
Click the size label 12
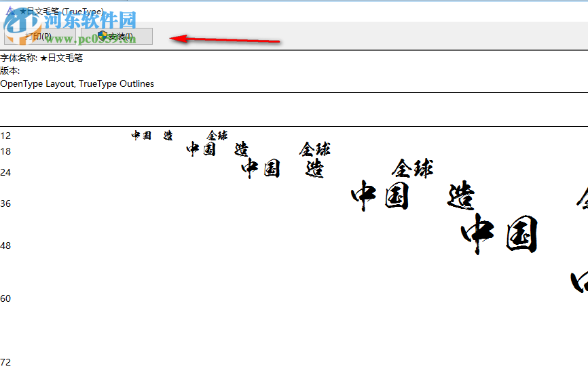(5, 136)
